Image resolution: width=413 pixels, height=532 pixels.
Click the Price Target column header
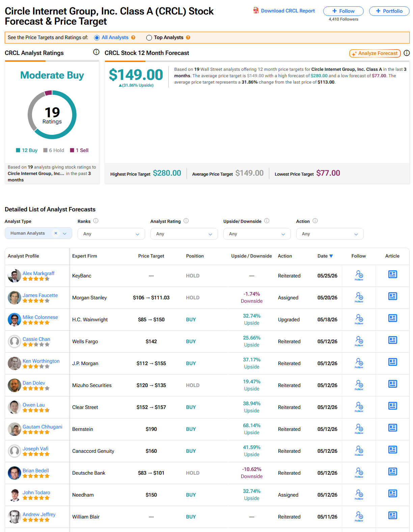[x=151, y=256]
